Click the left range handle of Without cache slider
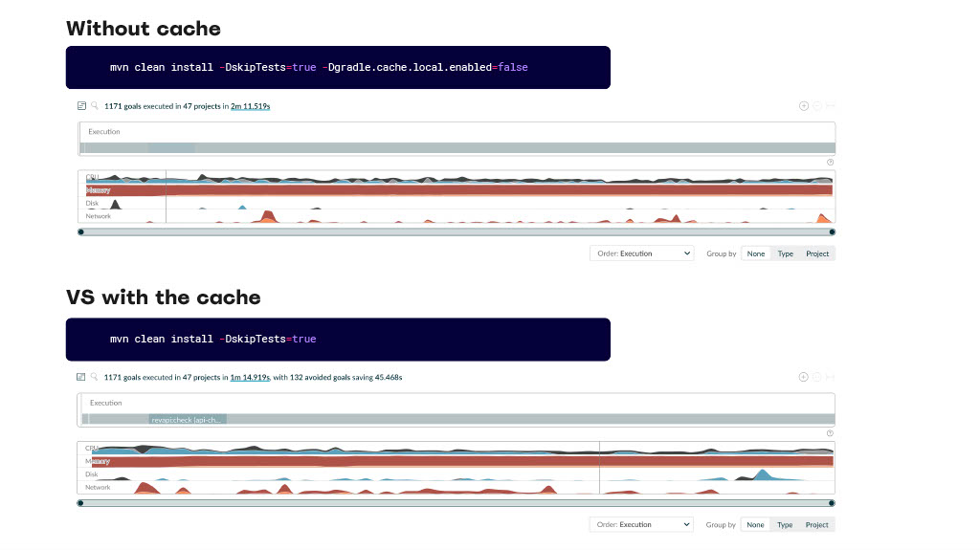Viewport: 980px width, 550px height. coord(80,231)
